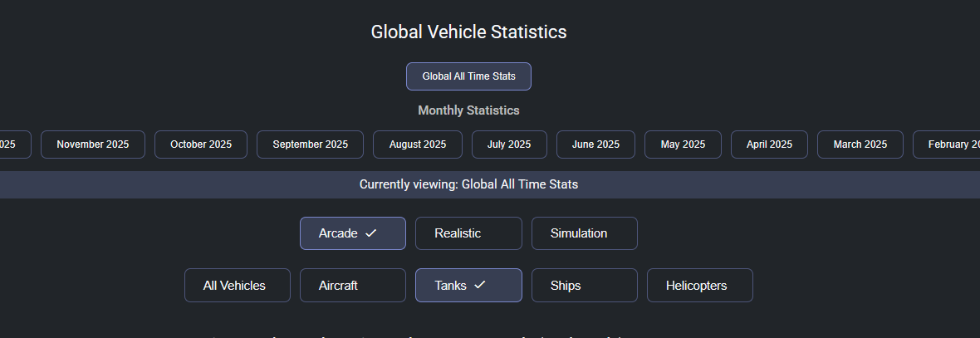
Task: Open June 2025 statistics
Action: tap(595, 145)
